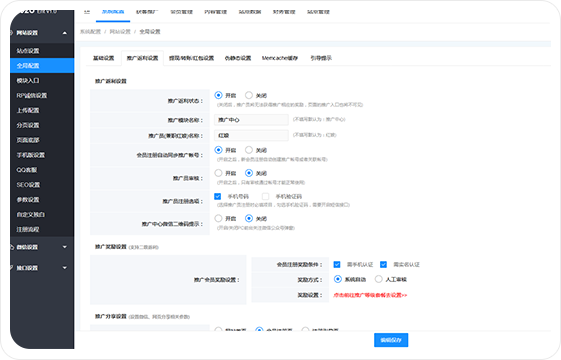Open the 提现/转账/红包设置 tab

(191, 58)
